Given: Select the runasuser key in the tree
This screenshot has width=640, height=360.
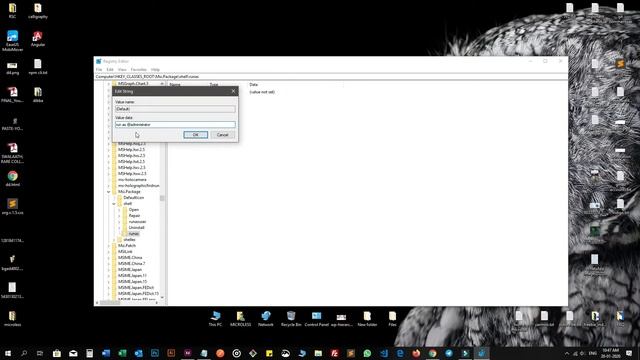Looking at the screenshot, I should coord(137,222).
